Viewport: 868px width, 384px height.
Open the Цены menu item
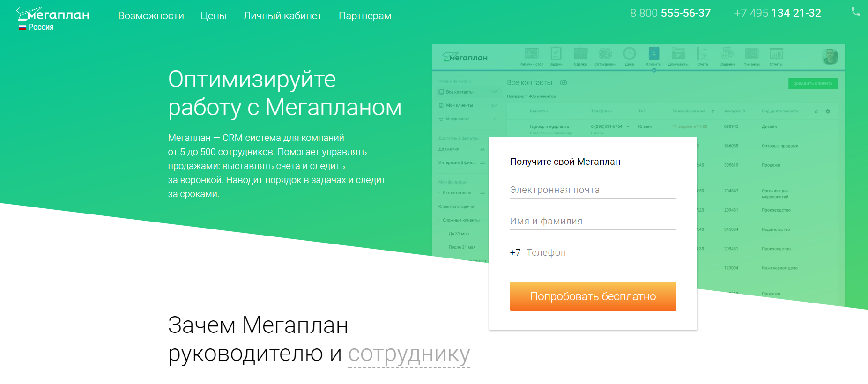click(x=214, y=16)
